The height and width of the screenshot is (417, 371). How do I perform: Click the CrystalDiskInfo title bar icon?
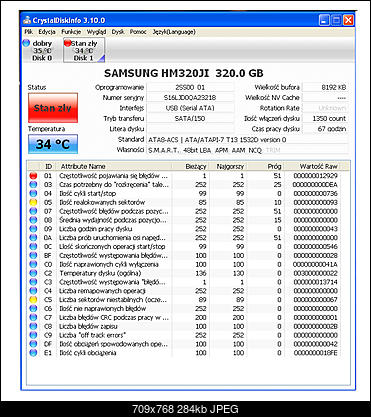[27, 20]
